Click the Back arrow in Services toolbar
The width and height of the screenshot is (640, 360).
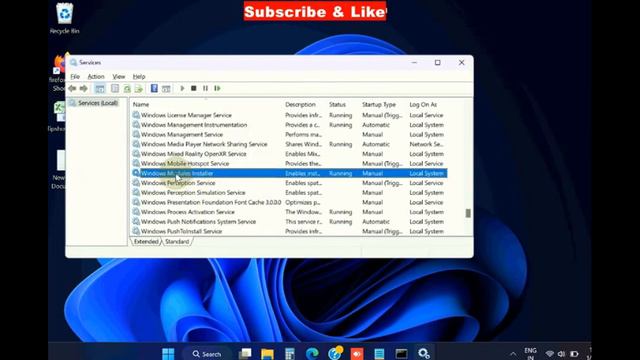(x=73, y=88)
